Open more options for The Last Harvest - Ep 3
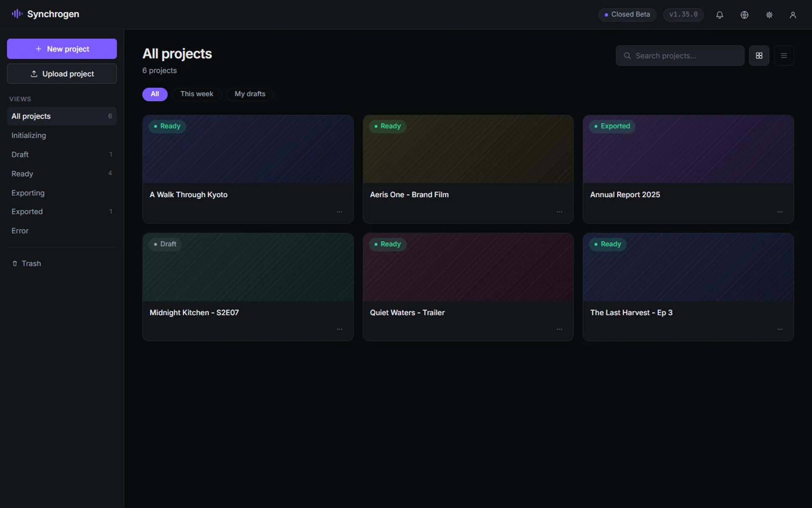This screenshot has height=508, width=812. click(x=780, y=329)
